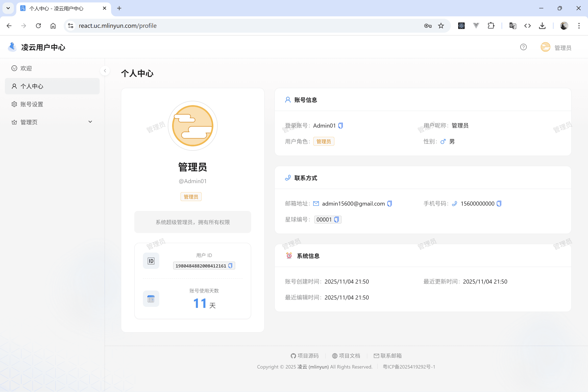Click the 系统超级管理员，拥有所有权限 description
The height and width of the screenshot is (392, 588).
[193, 222]
